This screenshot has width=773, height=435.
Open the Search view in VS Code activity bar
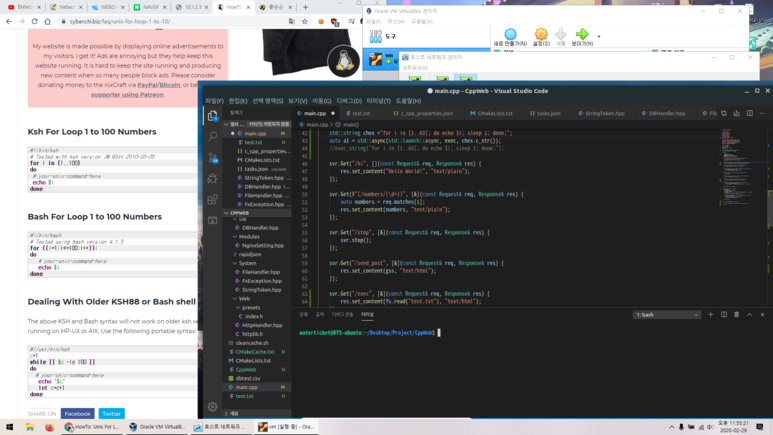(212, 136)
